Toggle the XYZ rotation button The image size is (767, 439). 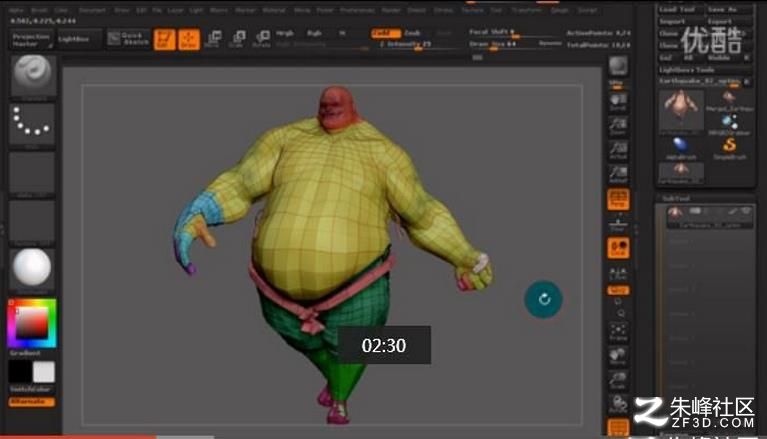click(x=618, y=290)
